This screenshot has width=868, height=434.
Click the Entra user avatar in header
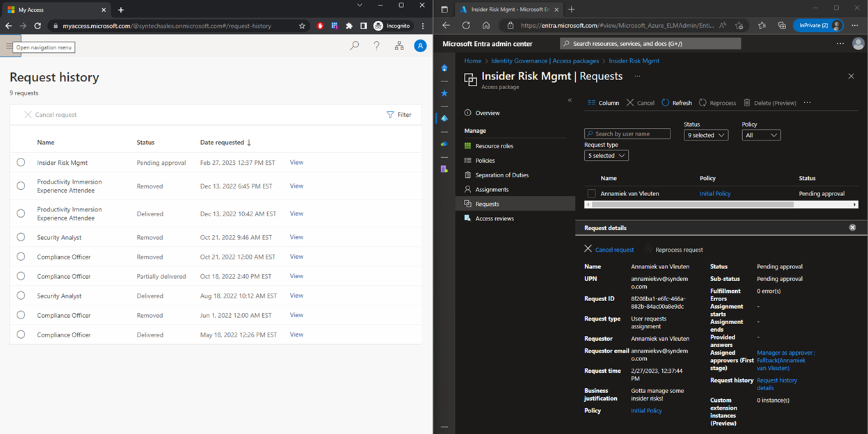click(x=859, y=44)
